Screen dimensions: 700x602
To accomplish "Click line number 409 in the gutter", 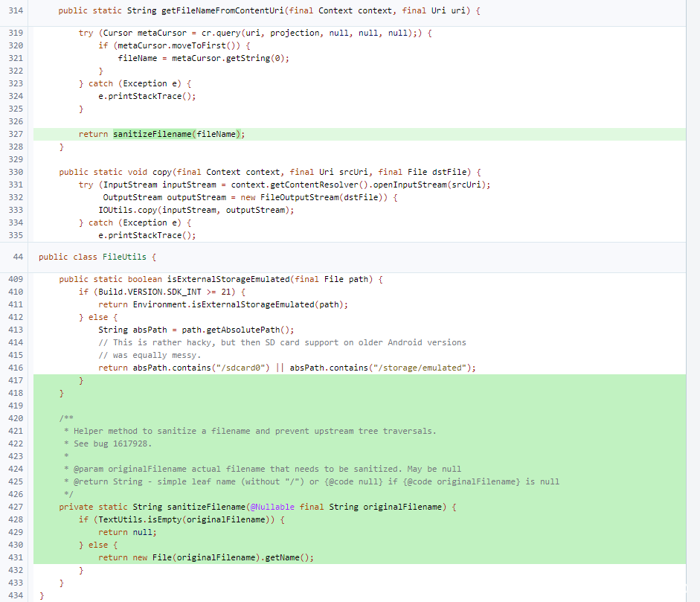I will point(16,279).
